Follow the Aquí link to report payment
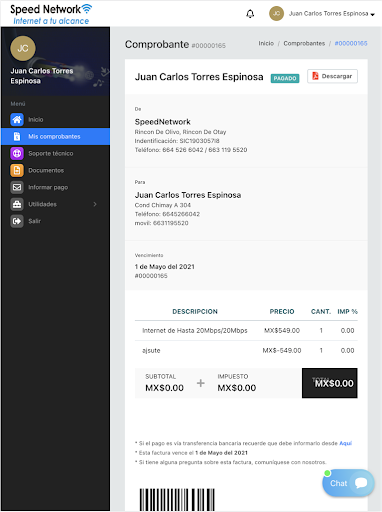Image resolution: width=382 pixels, height=512 pixels. pos(345,443)
